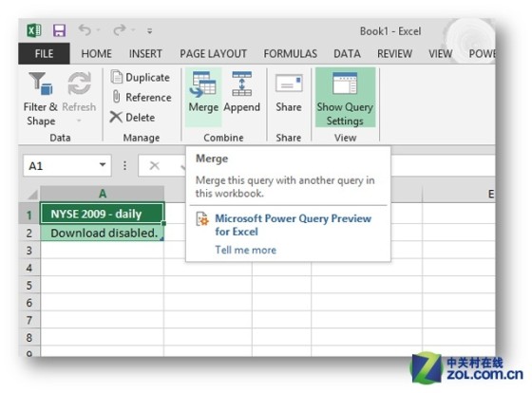Switch to the INSERT tab

[x=145, y=53]
